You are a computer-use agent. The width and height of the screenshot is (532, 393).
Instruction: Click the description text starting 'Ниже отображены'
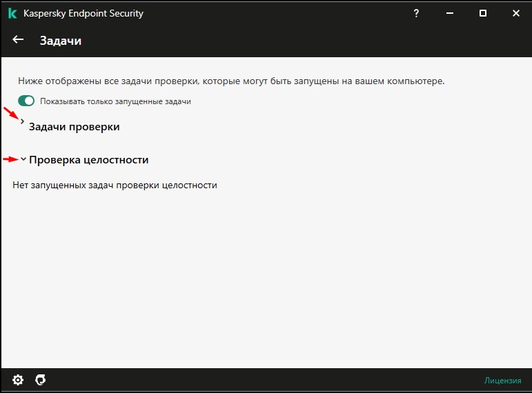click(231, 81)
